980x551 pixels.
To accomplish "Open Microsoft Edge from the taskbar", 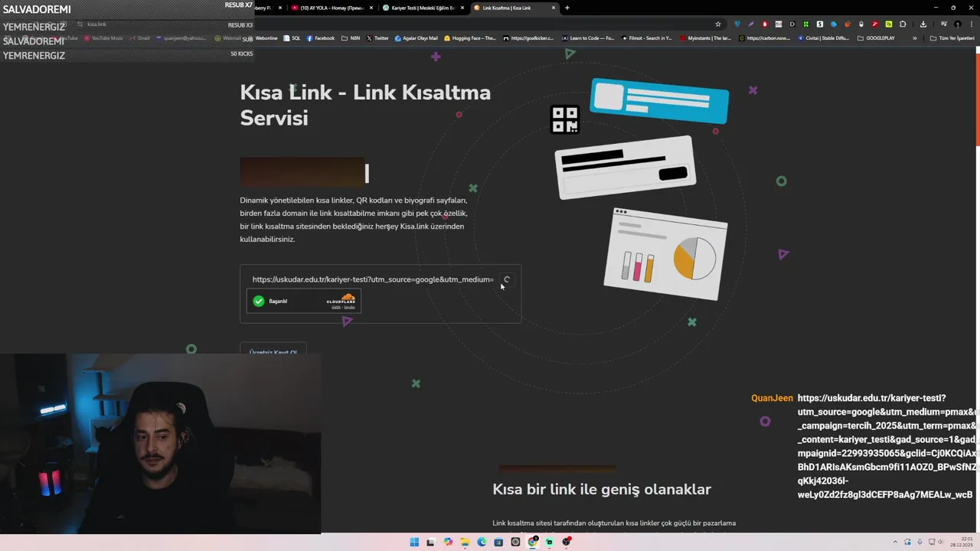I will pyautogui.click(x=482, y=542).
